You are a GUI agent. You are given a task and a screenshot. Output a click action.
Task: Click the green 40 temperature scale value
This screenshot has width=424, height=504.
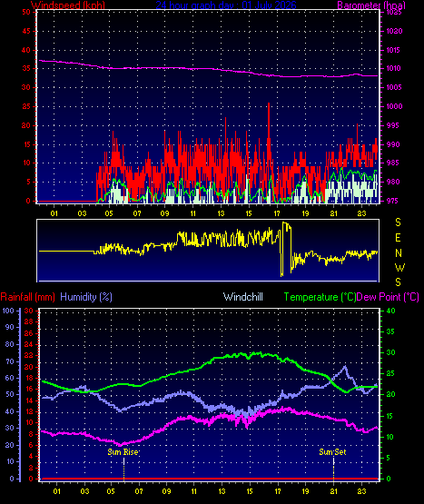pyautogui.click(x=390, y=311)
